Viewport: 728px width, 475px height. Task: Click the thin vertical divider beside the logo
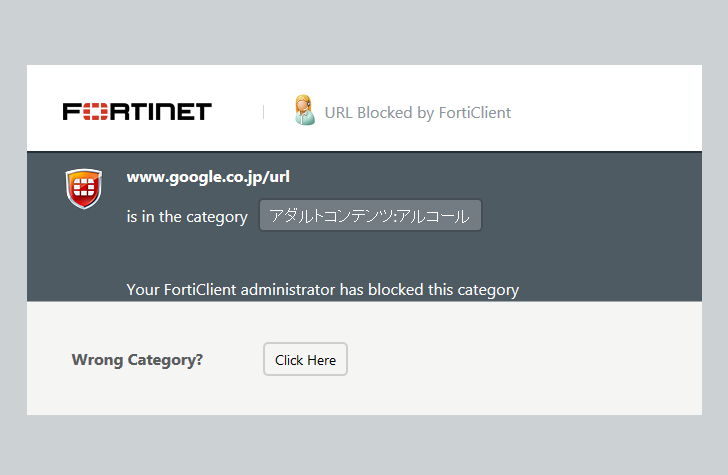click(263, 112)
